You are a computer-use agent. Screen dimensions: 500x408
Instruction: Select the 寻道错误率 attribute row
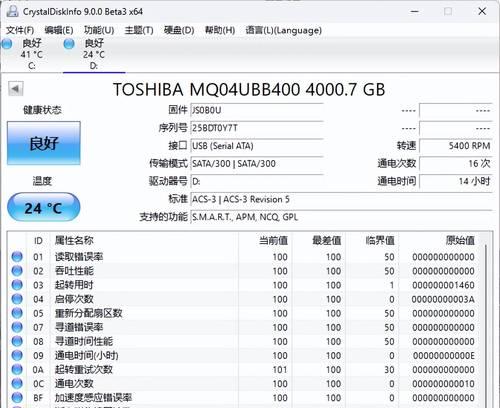[243, 327]
